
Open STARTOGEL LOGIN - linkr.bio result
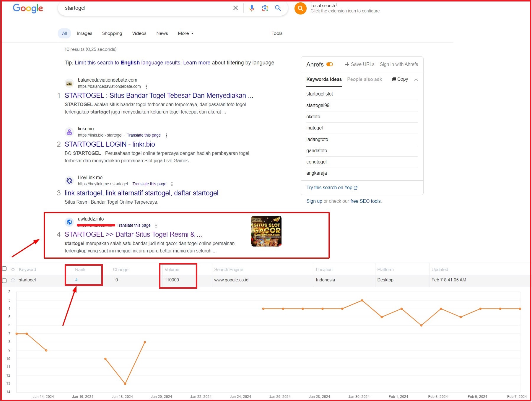110,144
